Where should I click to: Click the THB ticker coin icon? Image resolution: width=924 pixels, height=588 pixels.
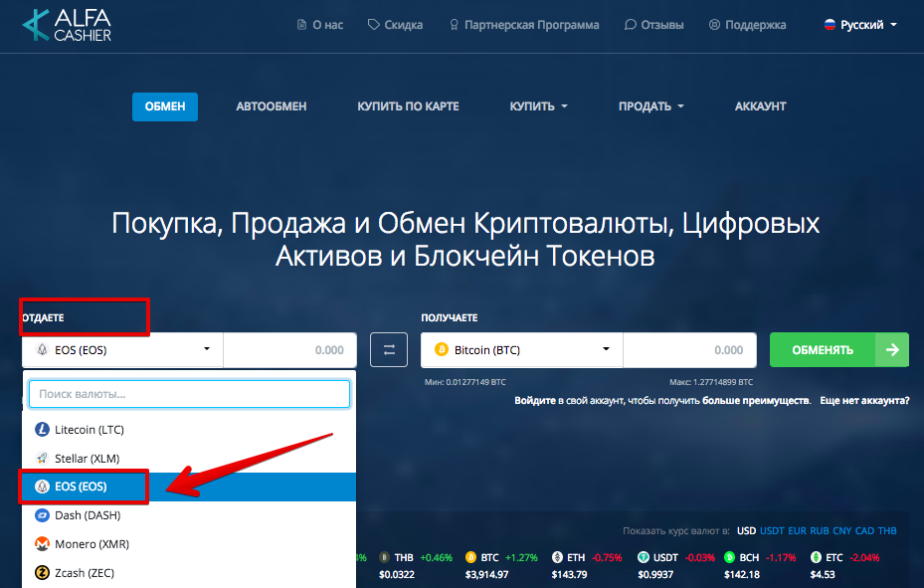[384, 557]
